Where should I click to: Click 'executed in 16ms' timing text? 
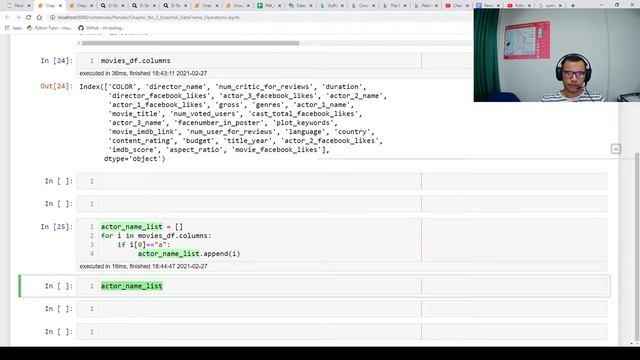[x=143, y=266]
